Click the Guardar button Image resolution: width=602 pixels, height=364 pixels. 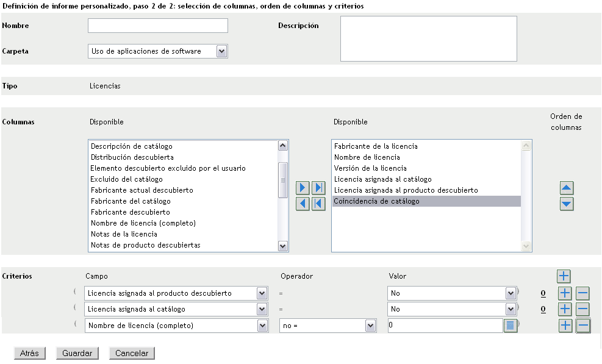[x=77, y=353]
